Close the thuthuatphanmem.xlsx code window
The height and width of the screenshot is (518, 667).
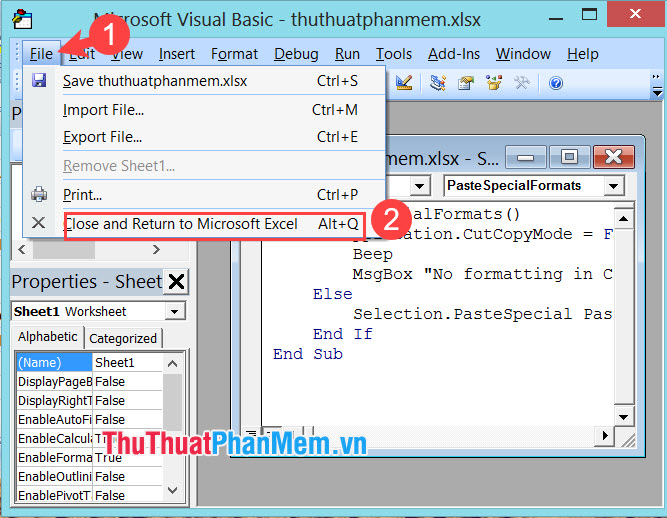[613, 157]
